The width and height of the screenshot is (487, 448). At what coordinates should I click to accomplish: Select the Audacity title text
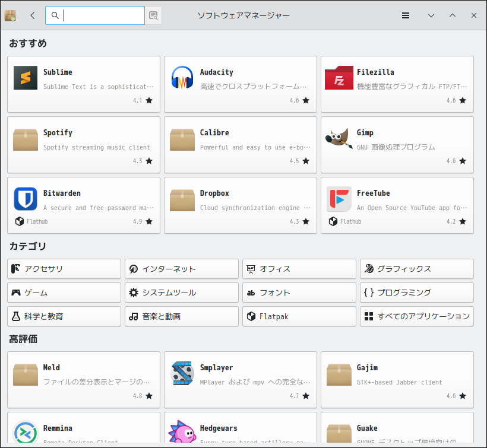[x=217, y=72]
